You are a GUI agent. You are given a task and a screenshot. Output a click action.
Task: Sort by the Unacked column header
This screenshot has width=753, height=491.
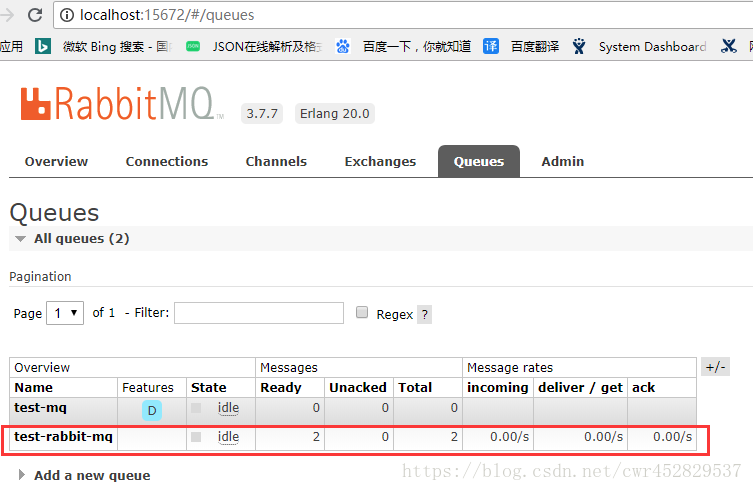(358, 387)
